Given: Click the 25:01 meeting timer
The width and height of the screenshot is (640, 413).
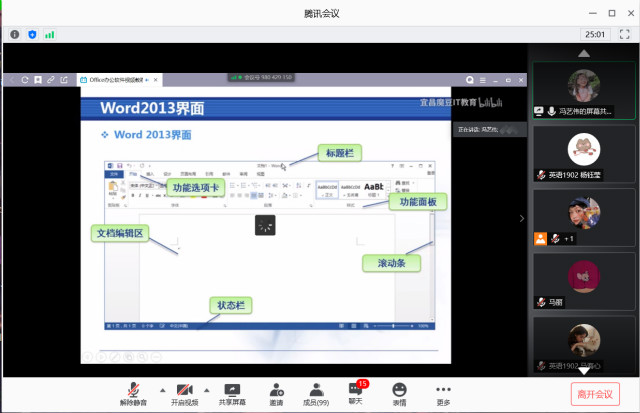Looking at the screenshot, I should click(x=595, y=34).
